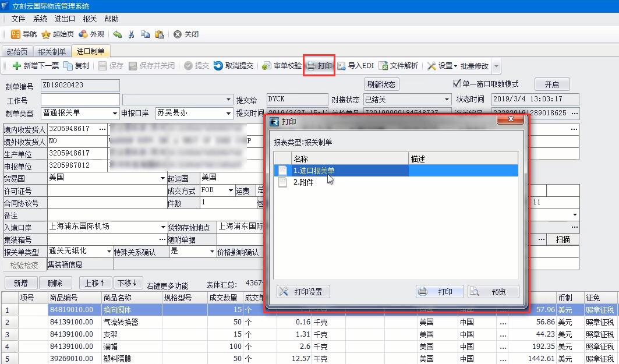This screenshot has width=619, height=364.
Task: Select 2.附件 in print list
Action: coord(303,182)
